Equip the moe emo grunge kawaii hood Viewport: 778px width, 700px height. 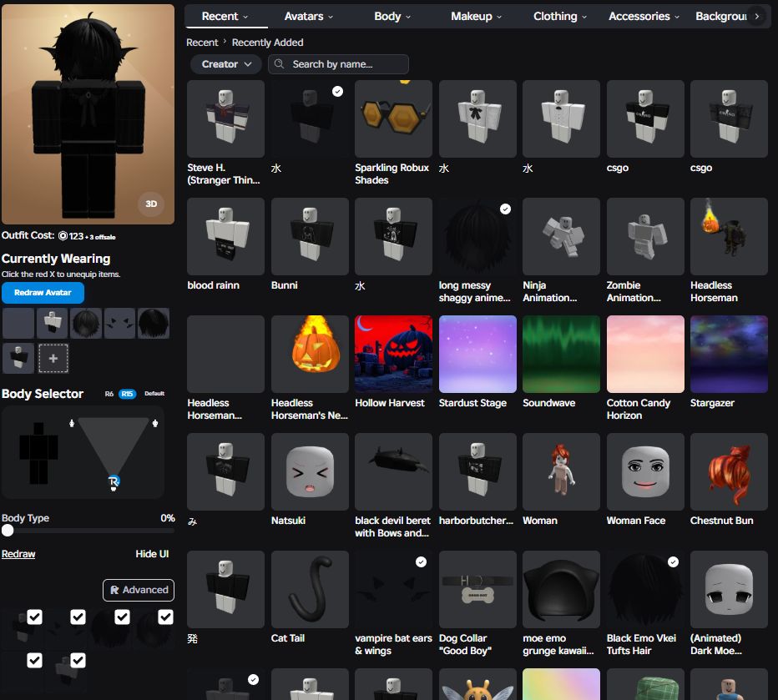[561, 589]
